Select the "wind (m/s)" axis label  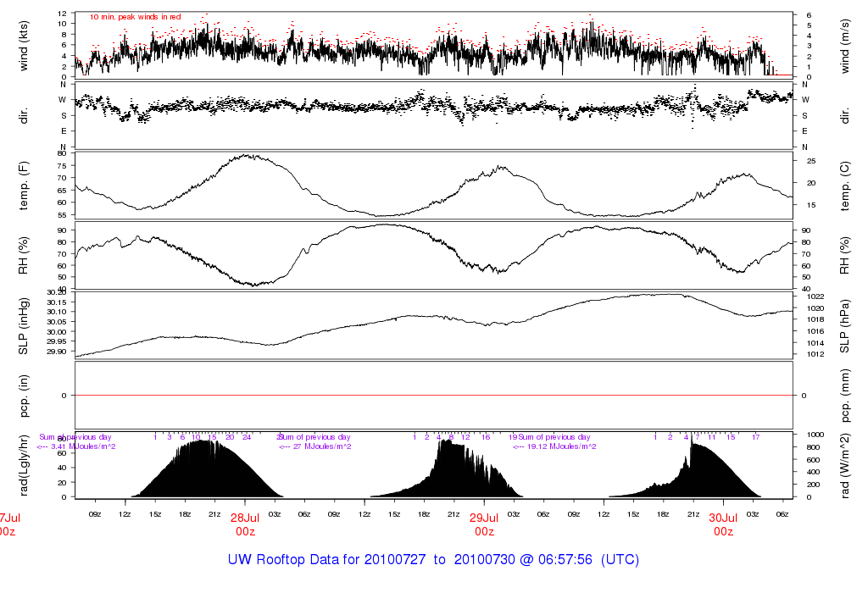tap(845, 46)
